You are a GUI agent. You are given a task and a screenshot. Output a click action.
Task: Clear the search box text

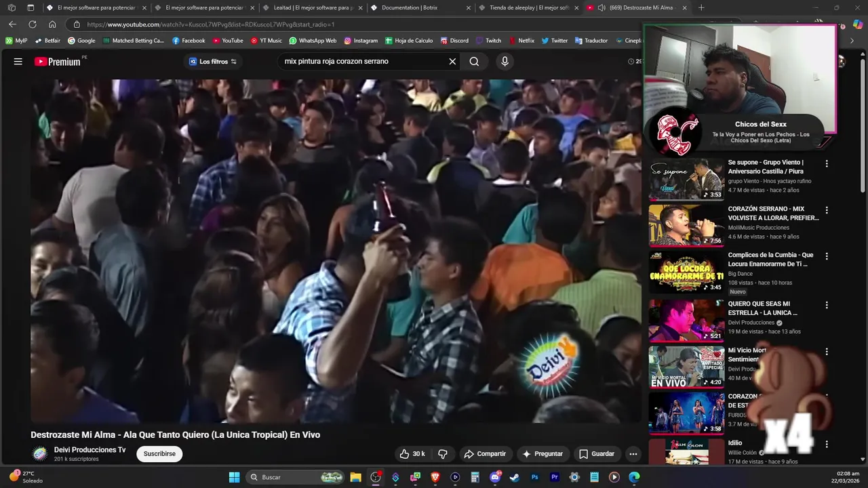(x=452, y=62)
